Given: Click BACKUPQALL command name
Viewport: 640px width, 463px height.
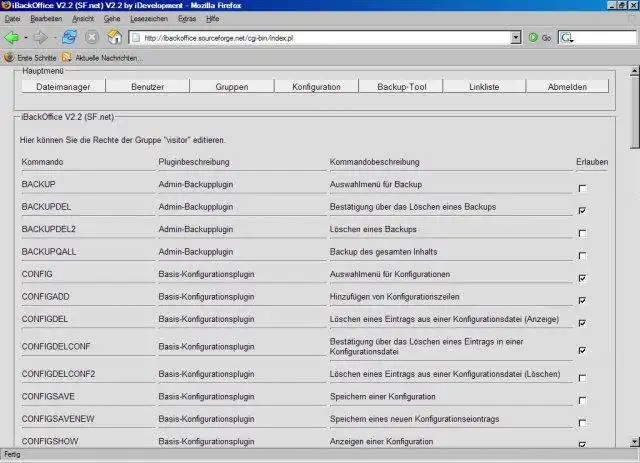Looking at the screenshot, I should pyautogui.click(x=49, y=252).
